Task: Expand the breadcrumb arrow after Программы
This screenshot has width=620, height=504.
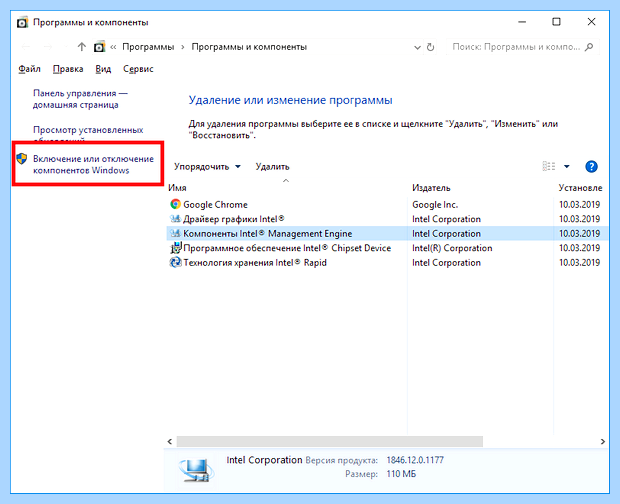Action: 183,47
